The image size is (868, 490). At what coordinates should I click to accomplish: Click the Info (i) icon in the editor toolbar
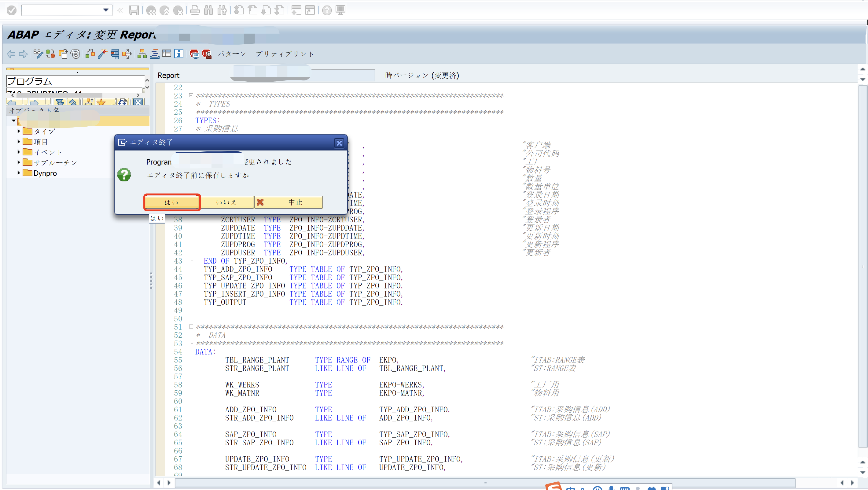[178, 54]
